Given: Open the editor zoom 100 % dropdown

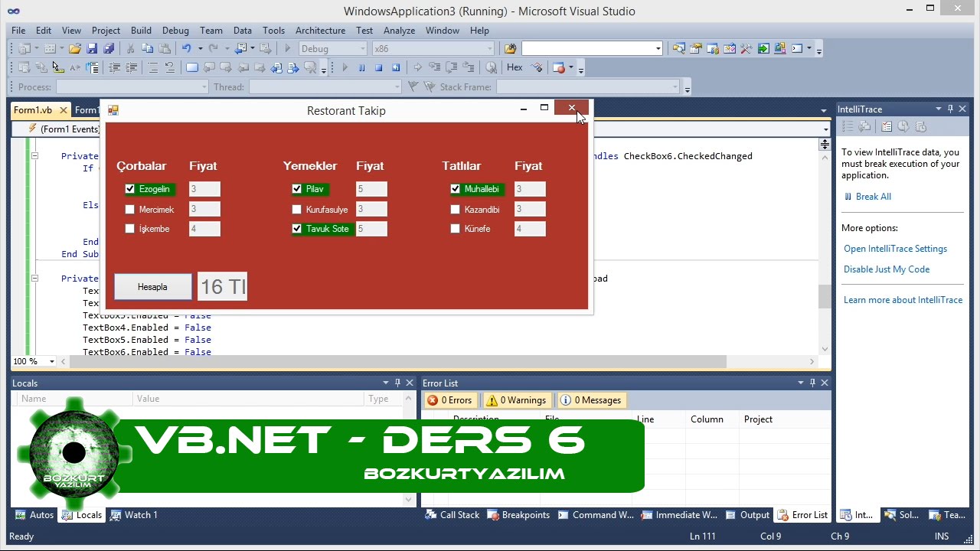Looking at the screenshot, I should point(52,361).
